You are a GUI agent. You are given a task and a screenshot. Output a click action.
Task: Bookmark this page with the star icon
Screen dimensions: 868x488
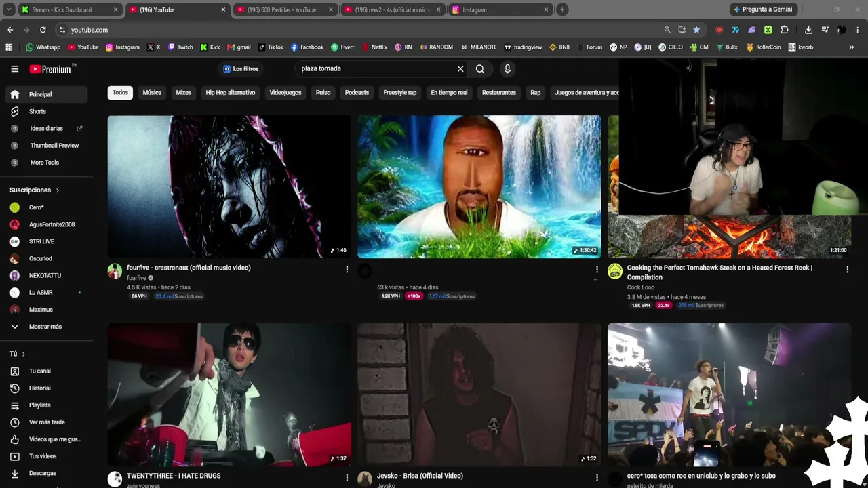[x=696, y=30]
